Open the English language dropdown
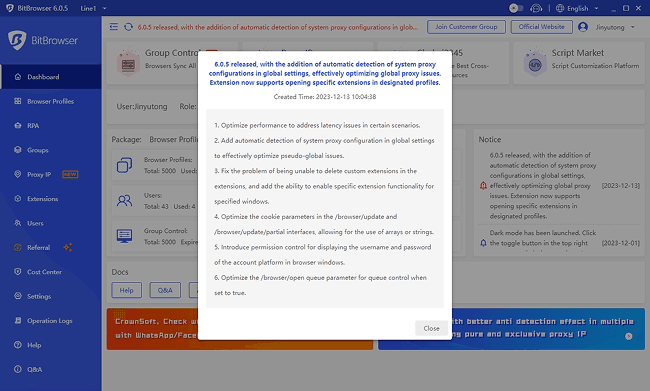 click(578, 8)
